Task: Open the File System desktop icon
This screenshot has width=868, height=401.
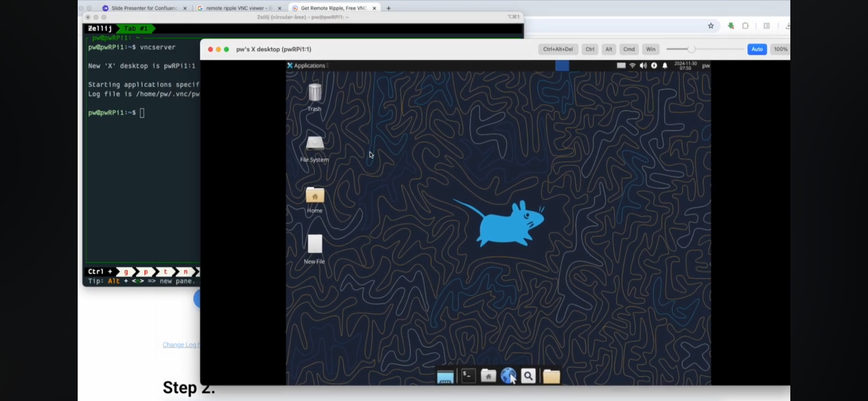Action: 315,144
